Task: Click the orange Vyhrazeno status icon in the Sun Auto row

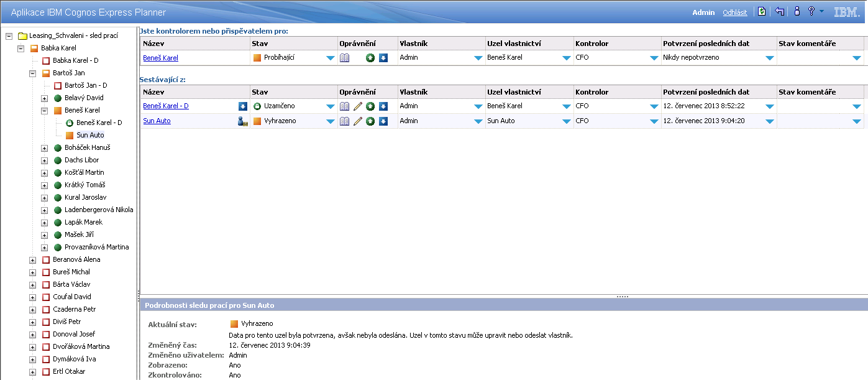Action: 257,121
